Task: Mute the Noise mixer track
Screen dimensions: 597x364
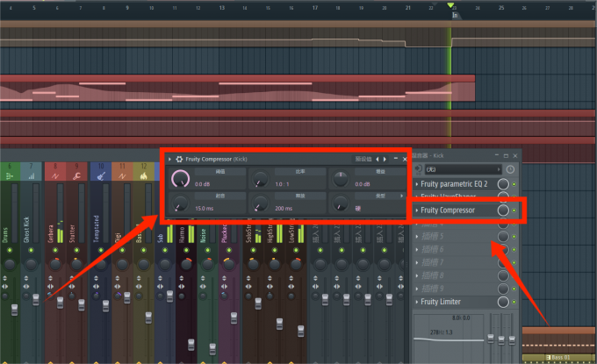Action: [x=207, y=250]
